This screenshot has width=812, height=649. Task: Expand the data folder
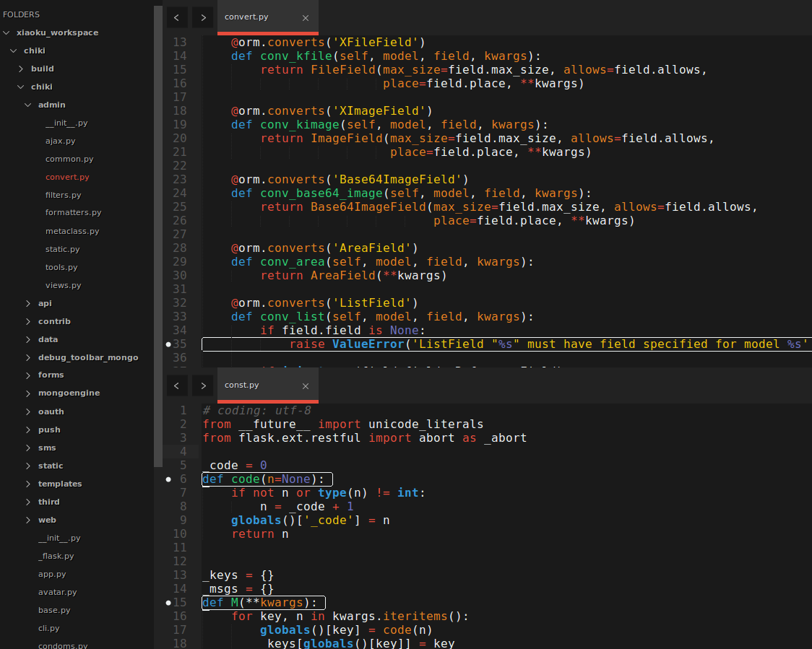(28, 339)
